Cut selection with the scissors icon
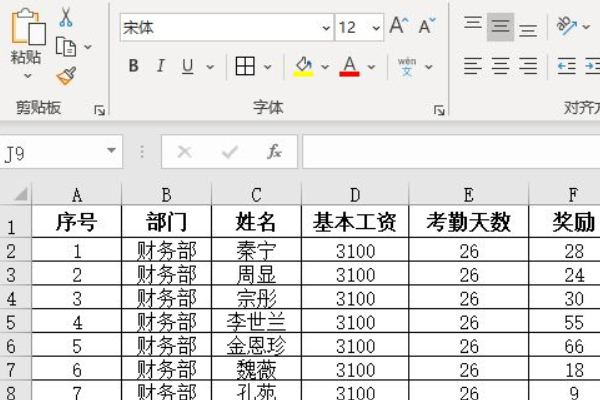This screenshot has height=400, width=600. coord(66,17)
